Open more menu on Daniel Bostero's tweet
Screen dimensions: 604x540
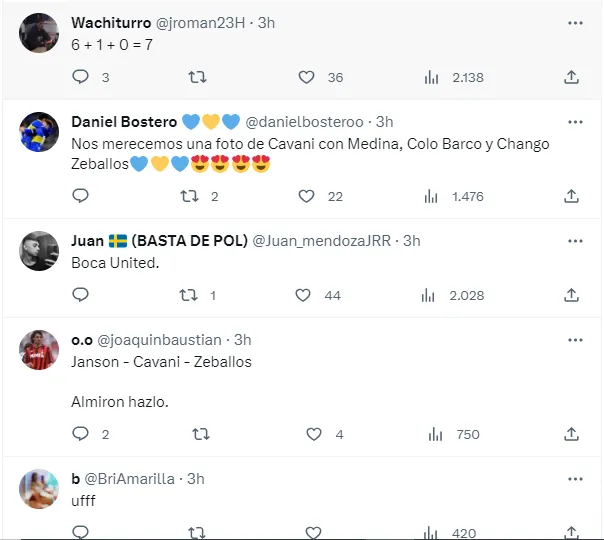tap(575, 121)
